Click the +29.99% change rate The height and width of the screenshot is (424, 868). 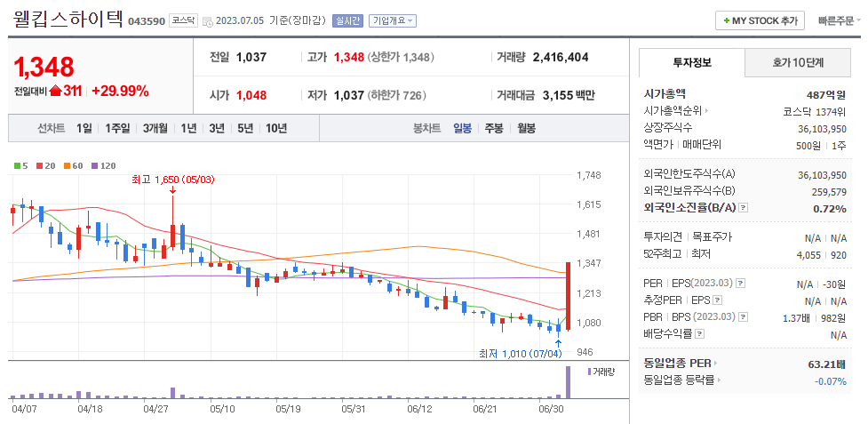pyautogui.click(x=120, y=92)
